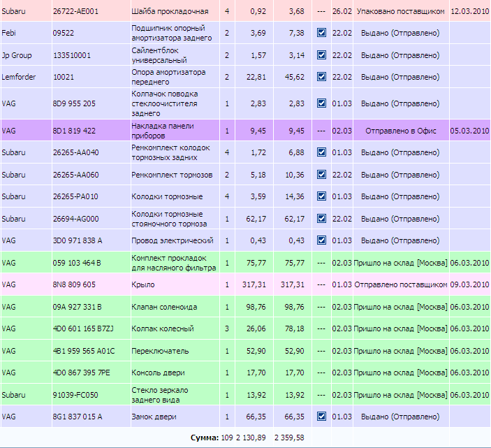Click part number 91039-FC050

[x=75, y=395]
